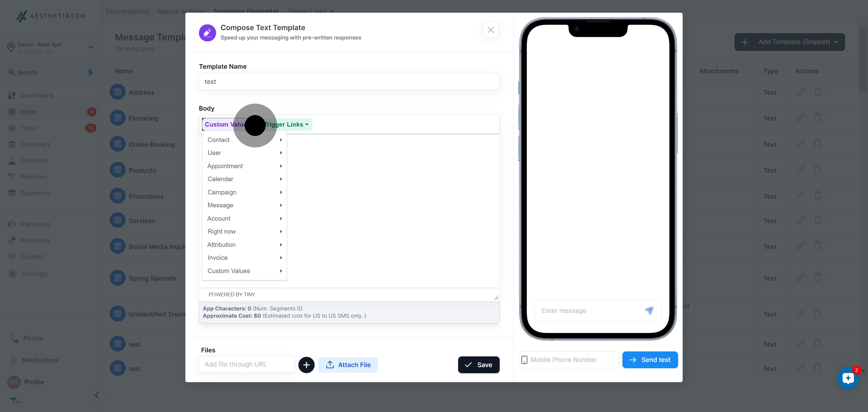Close the Compose Text Template dialog
The height and width of the screenshot is (412, 868).
491,30
